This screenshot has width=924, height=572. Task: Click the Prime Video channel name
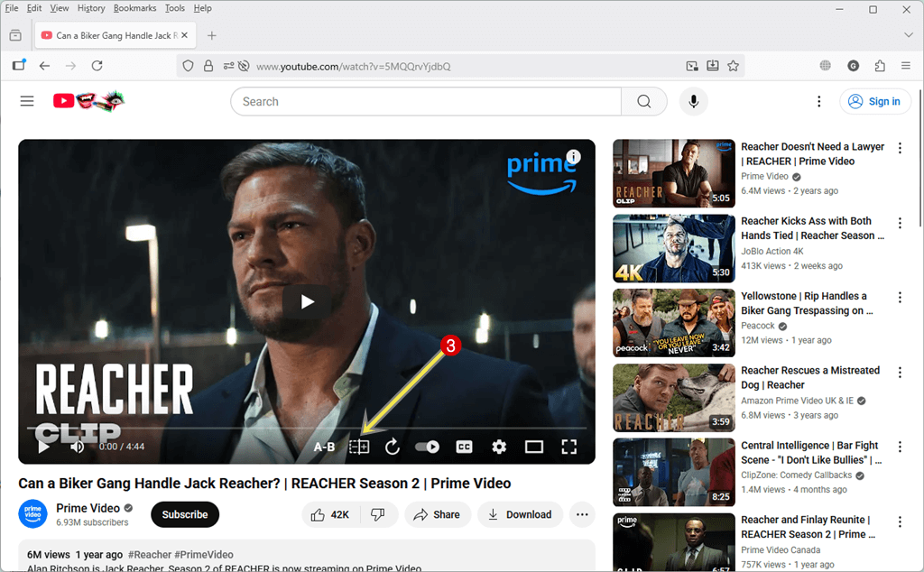pyautogui.click(x=88, y=508)
